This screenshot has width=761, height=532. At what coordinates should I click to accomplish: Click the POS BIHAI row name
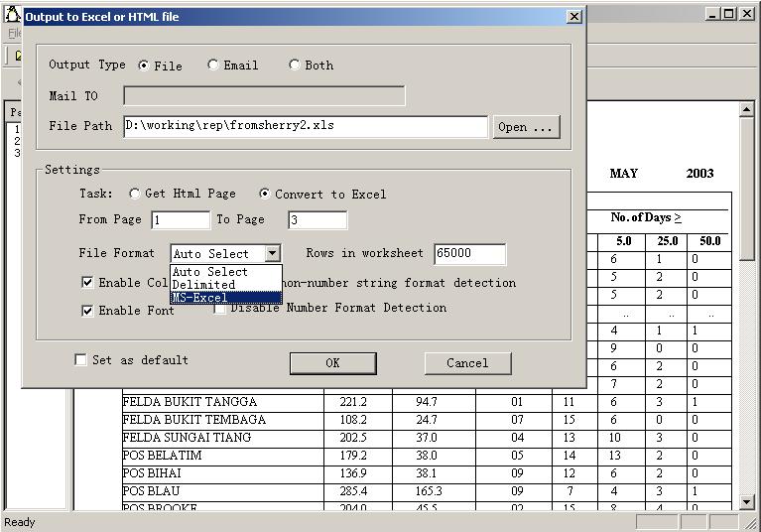tap(152, 473)
